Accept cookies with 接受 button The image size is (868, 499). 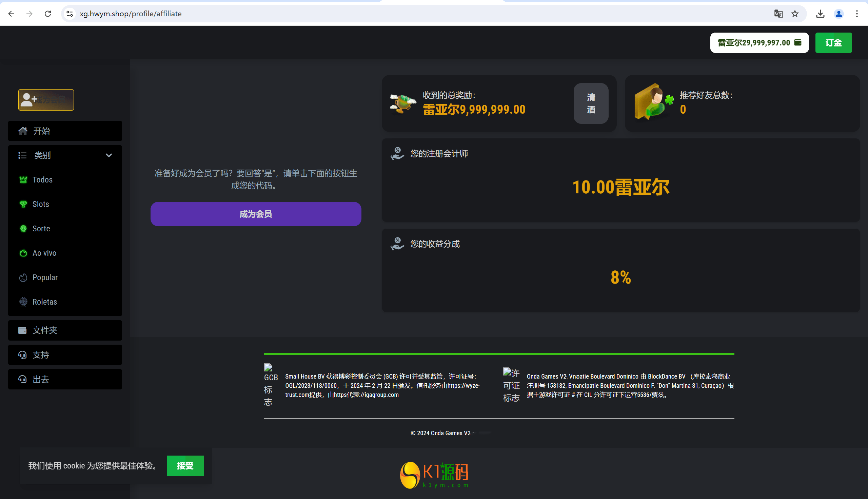coord(185,466)
